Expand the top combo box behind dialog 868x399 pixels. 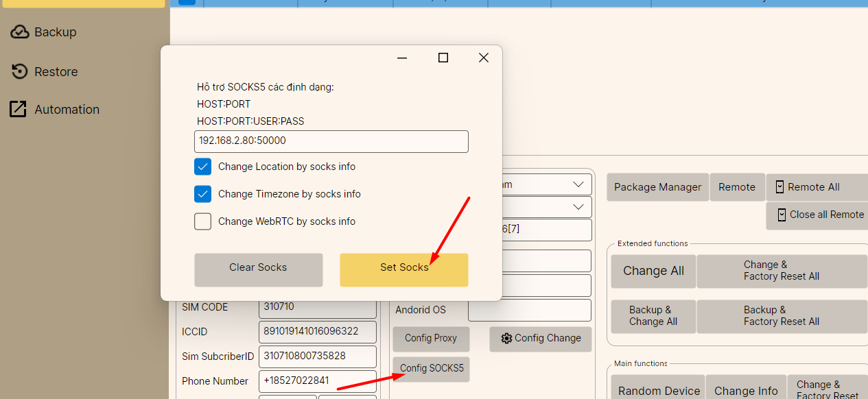577,184
